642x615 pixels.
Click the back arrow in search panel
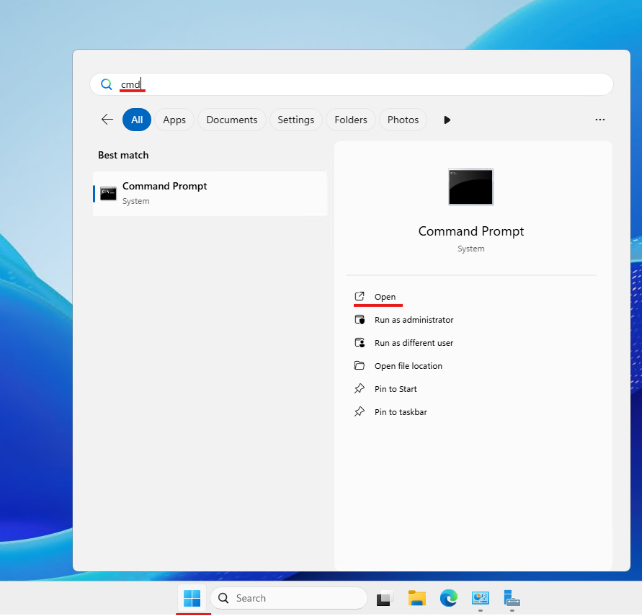click(107, 120)
